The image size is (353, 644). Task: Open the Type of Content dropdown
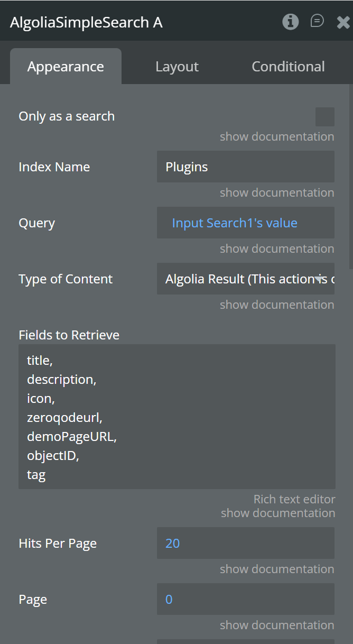[x=246, y=279]
